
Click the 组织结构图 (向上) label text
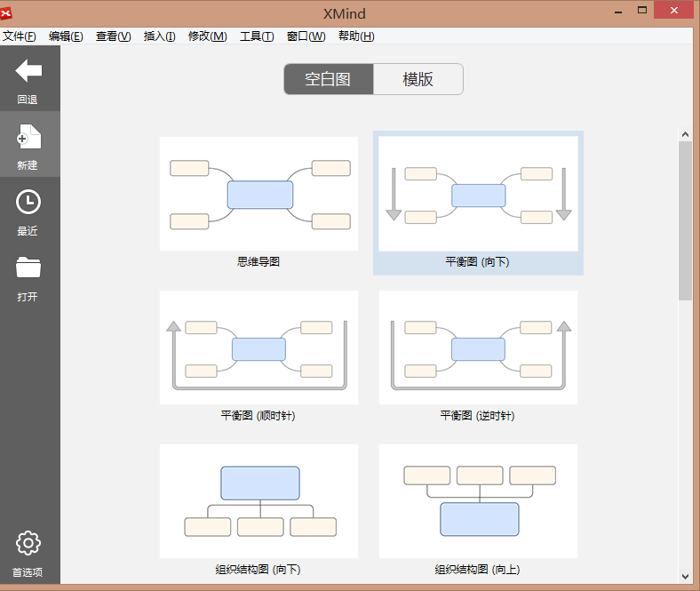(x=477, y=570)
